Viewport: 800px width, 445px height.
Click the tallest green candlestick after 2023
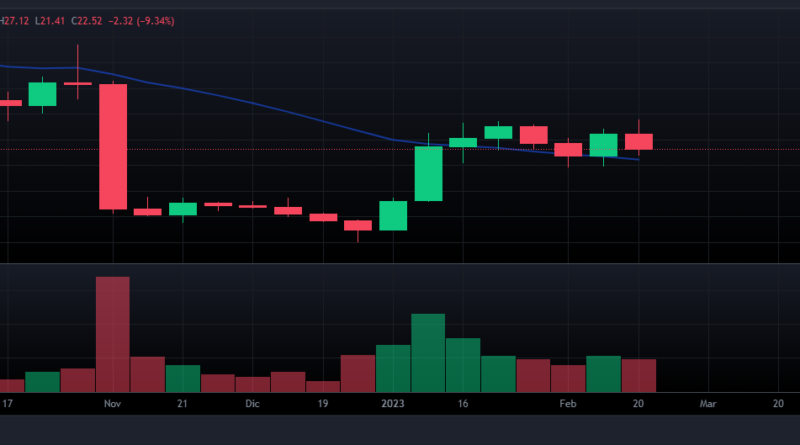428,174
